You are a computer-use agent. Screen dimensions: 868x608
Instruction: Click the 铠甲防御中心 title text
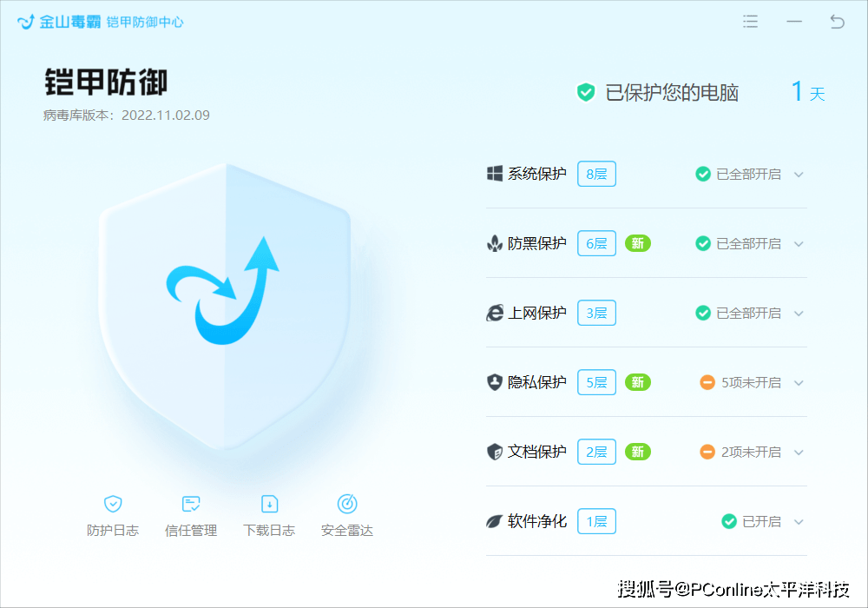coord(145,23)
